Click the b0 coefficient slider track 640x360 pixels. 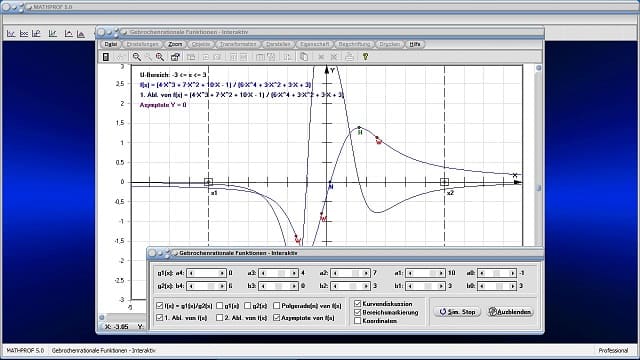point(497,286)
